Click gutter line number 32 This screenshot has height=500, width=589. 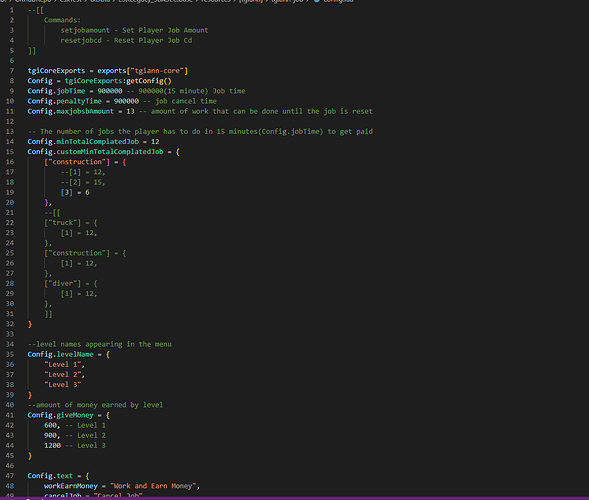(10, 324)
